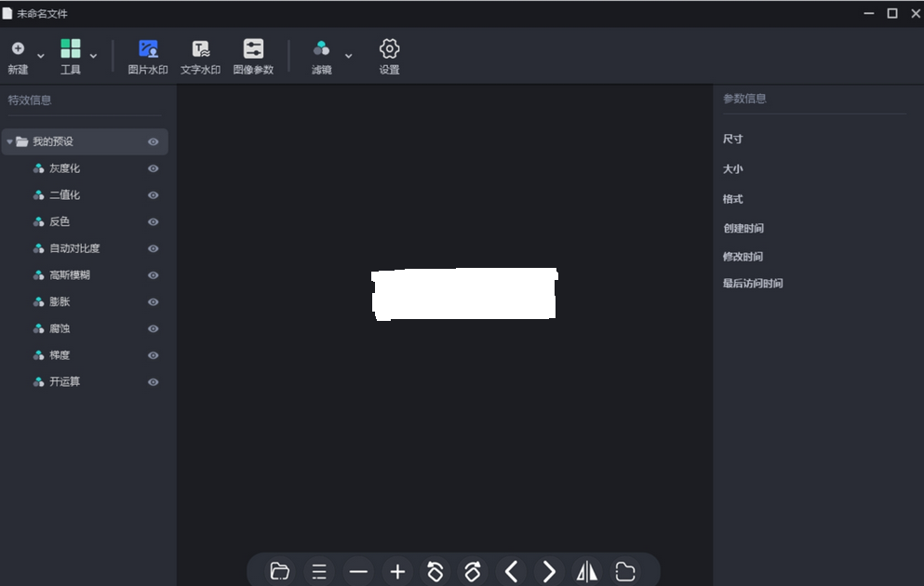Click the 尺寸 label in parameters panel
924x586 pixels.
(x=732, y=139)
